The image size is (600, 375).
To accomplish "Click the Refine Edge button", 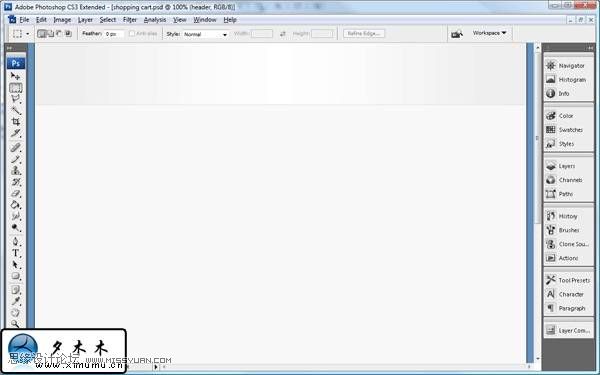I will (x=364, y=34).
